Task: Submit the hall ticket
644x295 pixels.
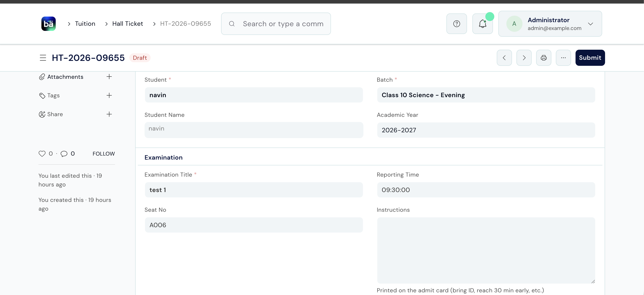Action: tap(590, 58)
